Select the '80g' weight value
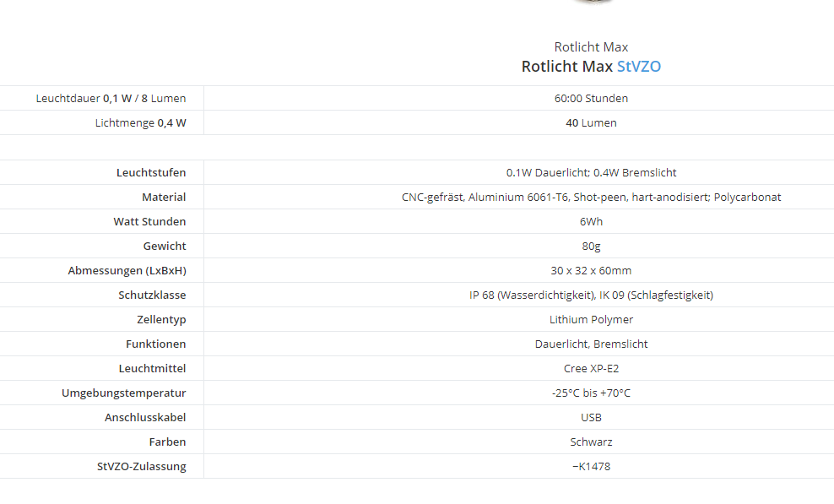This screenshot has width=834, height=504. 591,247
